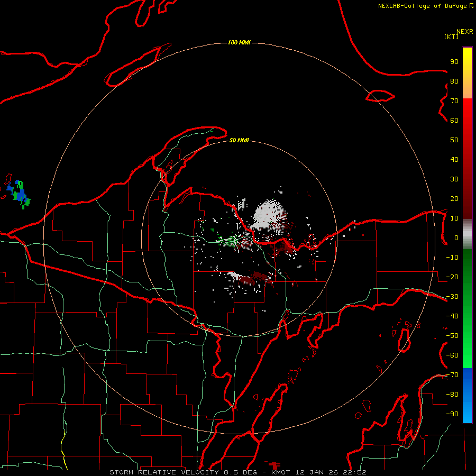Click the '-30' value on velocity scale
The width and height of the screenshot is (476, 476).
pyautogui.click(x=452, y=297)
